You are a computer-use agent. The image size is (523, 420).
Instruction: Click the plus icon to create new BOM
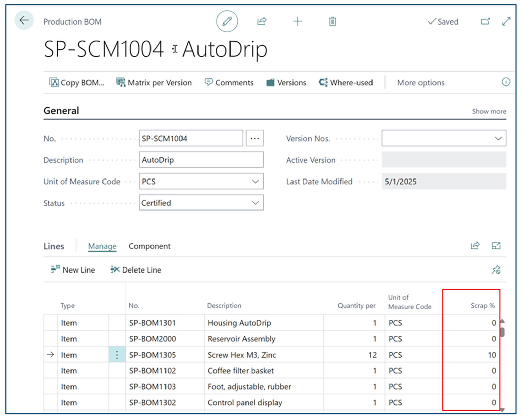[x=297, y=21]
